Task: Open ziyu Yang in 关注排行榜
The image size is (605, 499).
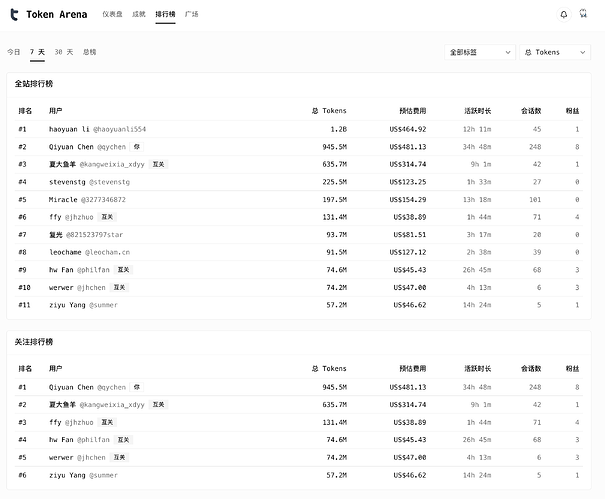Action: tap(83, 475)
